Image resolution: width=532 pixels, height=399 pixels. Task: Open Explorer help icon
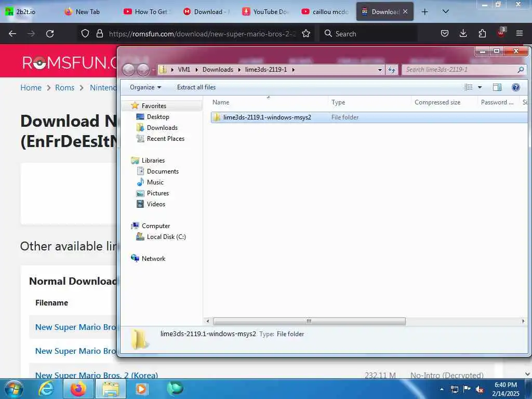516,87
